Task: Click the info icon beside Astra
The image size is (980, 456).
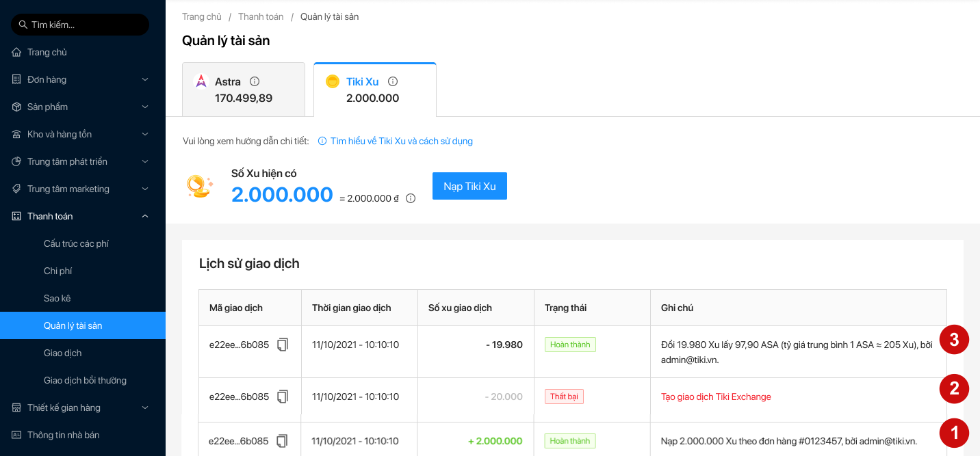Action: coord(255,81)
